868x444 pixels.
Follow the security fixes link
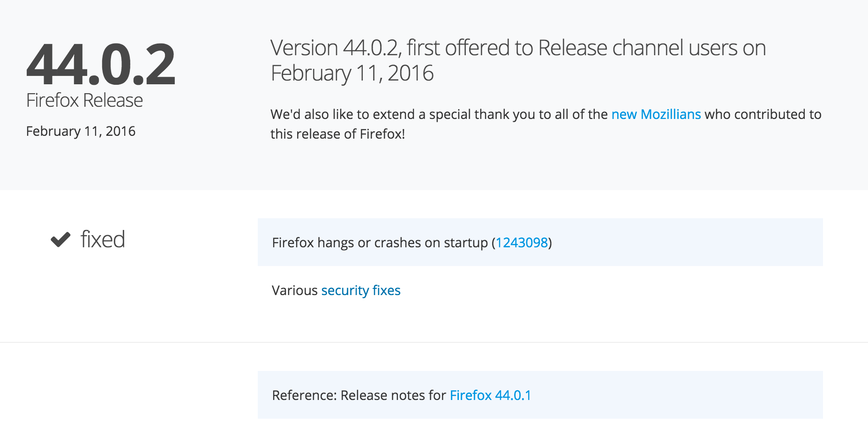(361, 290)
